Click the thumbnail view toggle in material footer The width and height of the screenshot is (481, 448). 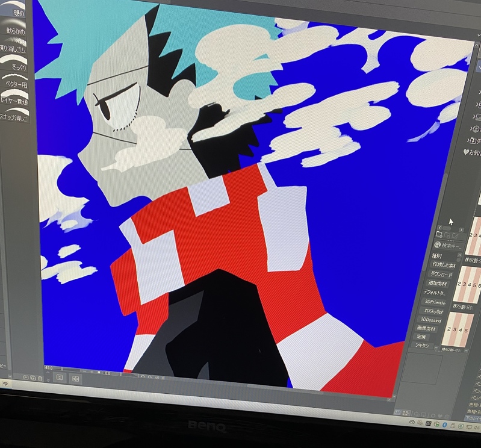point(406,413)
